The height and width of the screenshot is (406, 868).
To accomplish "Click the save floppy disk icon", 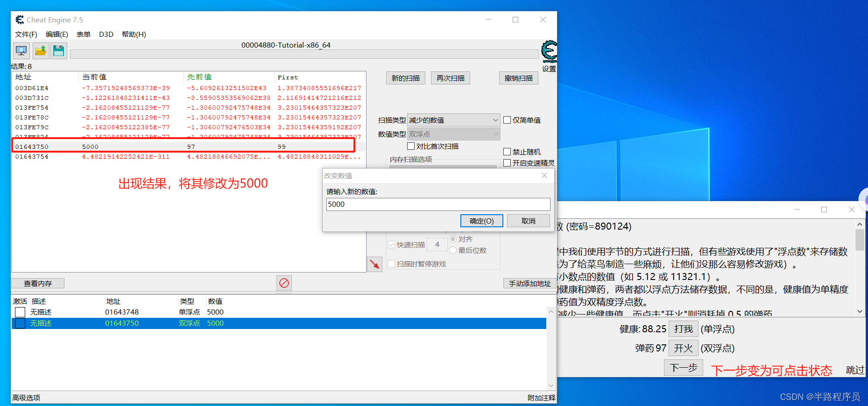I will pos(59,51).
